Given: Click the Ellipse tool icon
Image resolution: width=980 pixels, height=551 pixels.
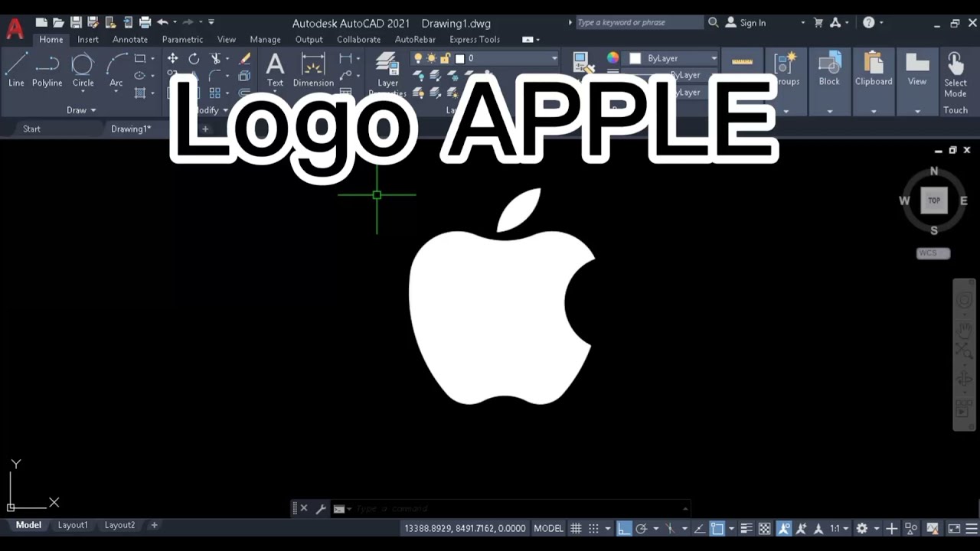Looking at the screenshot, I should (x=140, y=75).
